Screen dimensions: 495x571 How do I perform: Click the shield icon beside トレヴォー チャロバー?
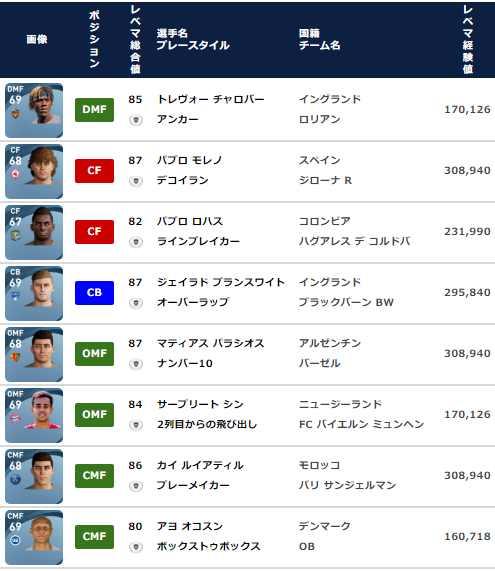[x=135, y=120]
